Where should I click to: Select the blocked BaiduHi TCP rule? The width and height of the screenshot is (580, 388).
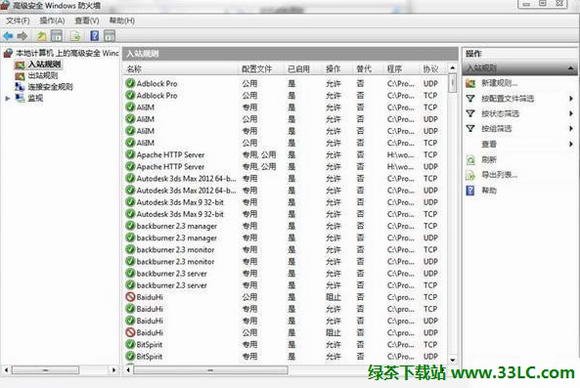click(x=284, y=297)
